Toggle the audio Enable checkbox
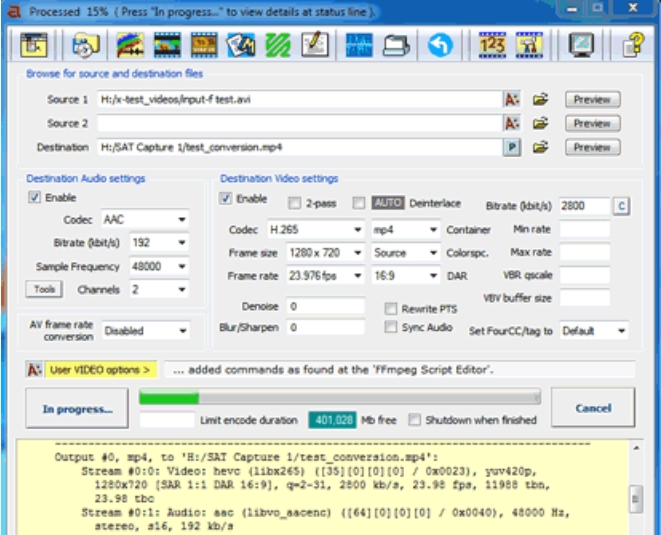The width and height of the screenshot is (661, 535). click(x=35, y=197)
